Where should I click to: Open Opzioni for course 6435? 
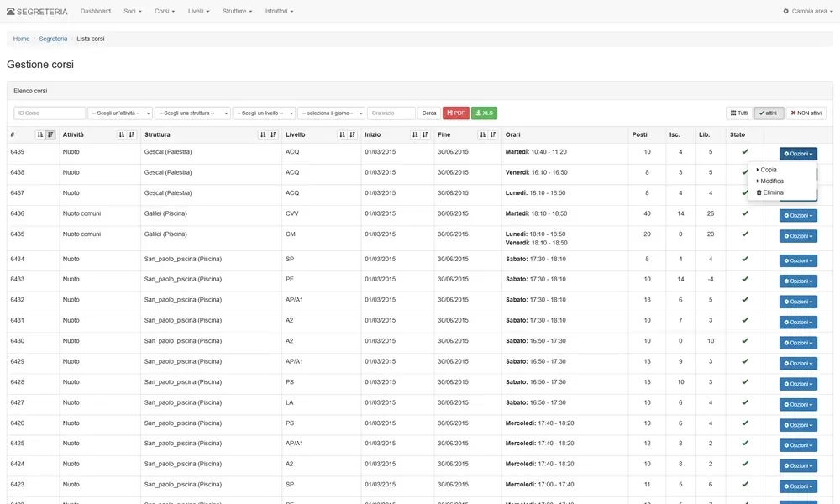coord(798,236)
